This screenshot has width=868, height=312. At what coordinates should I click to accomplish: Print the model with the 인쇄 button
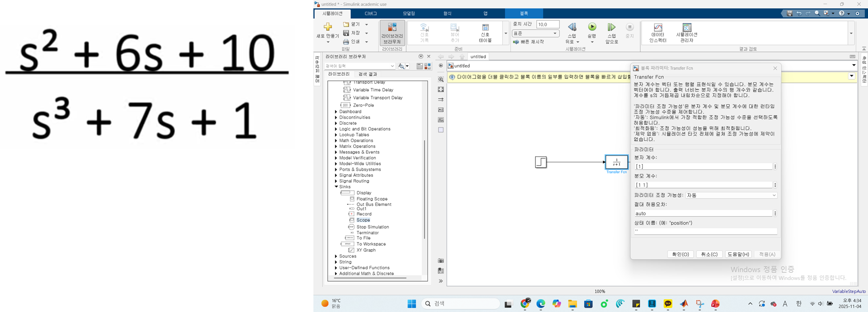(x=351, y=41)
